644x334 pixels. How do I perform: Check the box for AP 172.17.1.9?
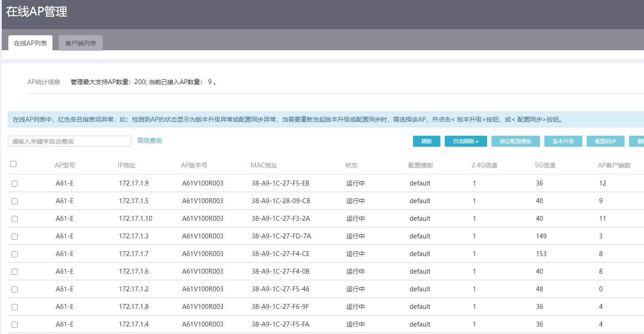point(15,184)
